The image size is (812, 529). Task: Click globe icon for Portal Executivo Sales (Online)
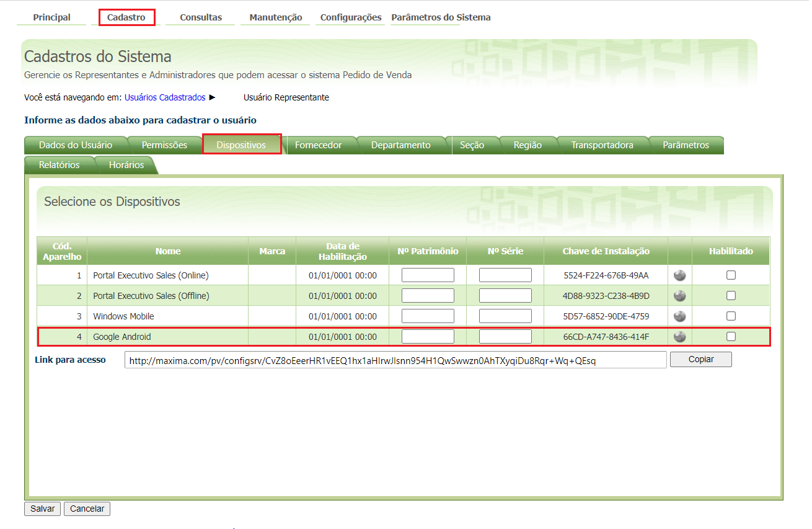(x=680, y=275)
